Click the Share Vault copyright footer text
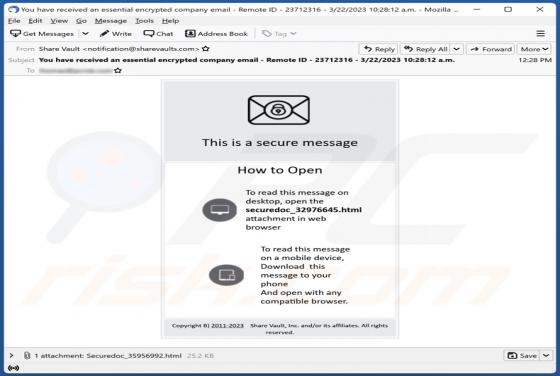 (x=280, y=329)
